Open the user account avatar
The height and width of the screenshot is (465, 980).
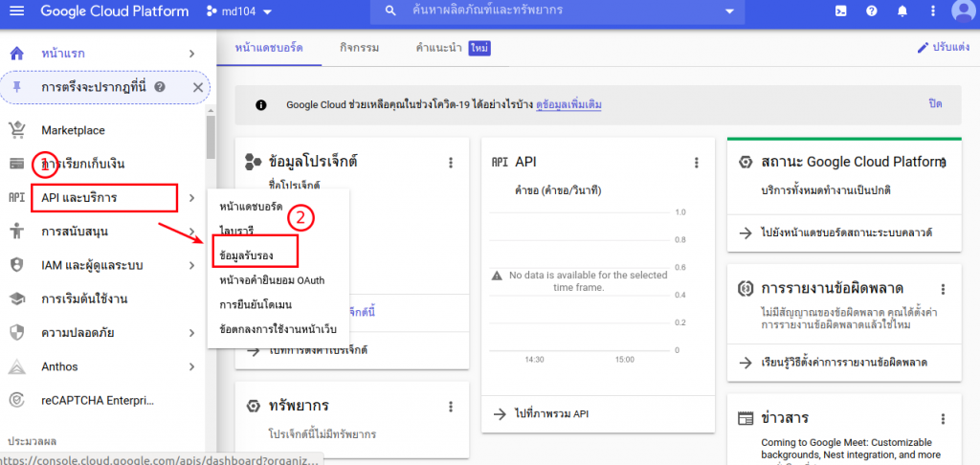tap(963, 10)
